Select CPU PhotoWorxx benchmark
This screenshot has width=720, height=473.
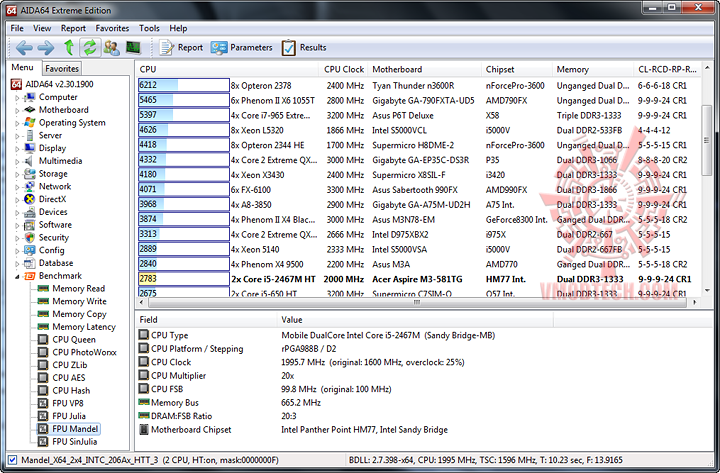(x=84, y=352)
